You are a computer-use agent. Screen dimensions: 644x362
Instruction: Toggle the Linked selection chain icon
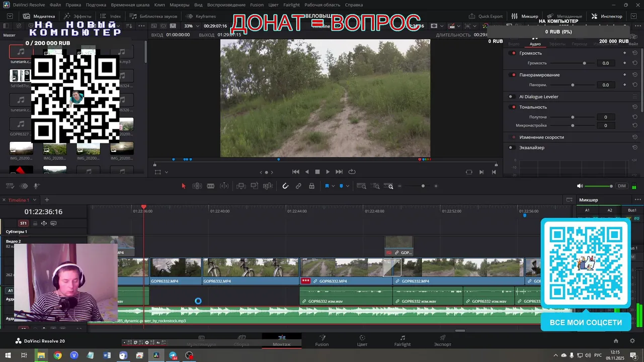pos(298,186)
